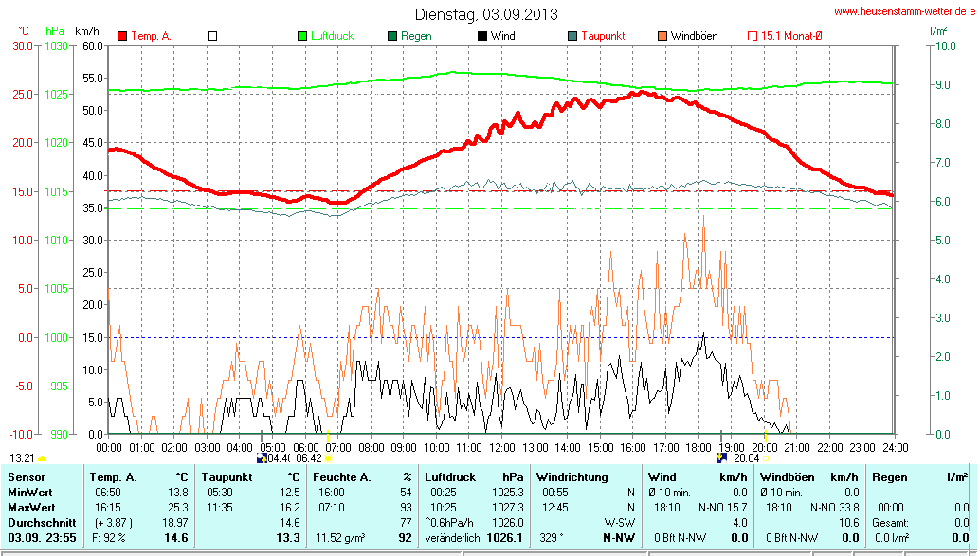Click the Feuchte A. column header
Image resolution: width=980 pixels, height=556 pixels.
[363, 477]
